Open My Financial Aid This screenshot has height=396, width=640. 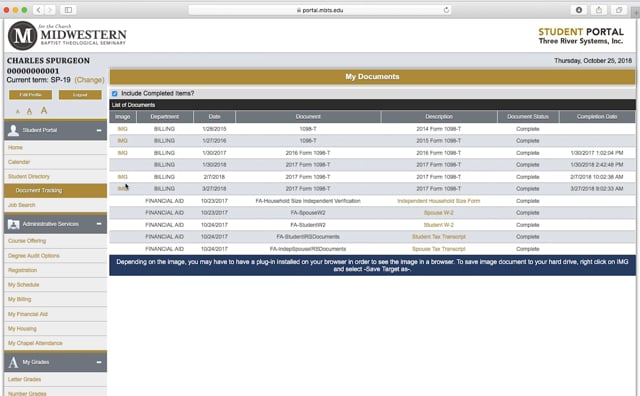tap(28, 314)
